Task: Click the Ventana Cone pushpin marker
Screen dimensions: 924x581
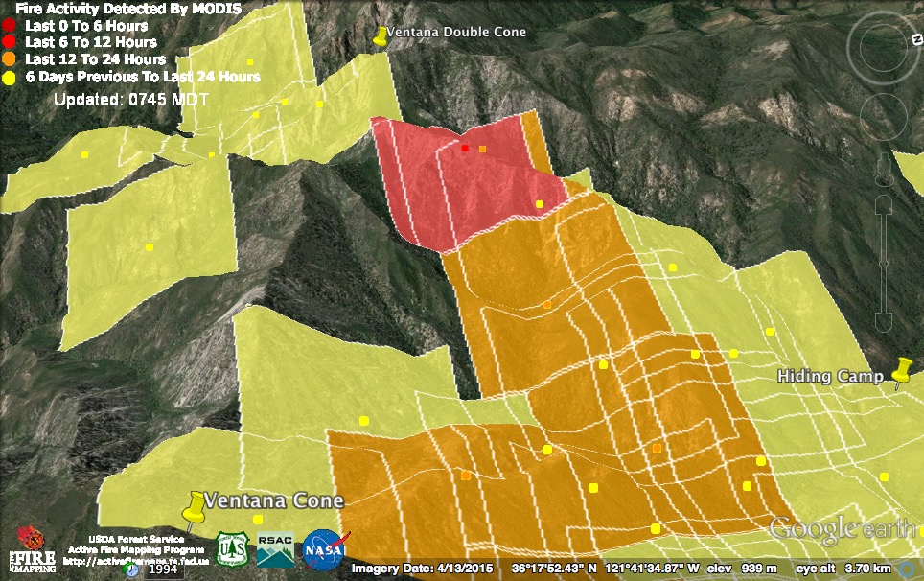Action: (x=196, y=507)
